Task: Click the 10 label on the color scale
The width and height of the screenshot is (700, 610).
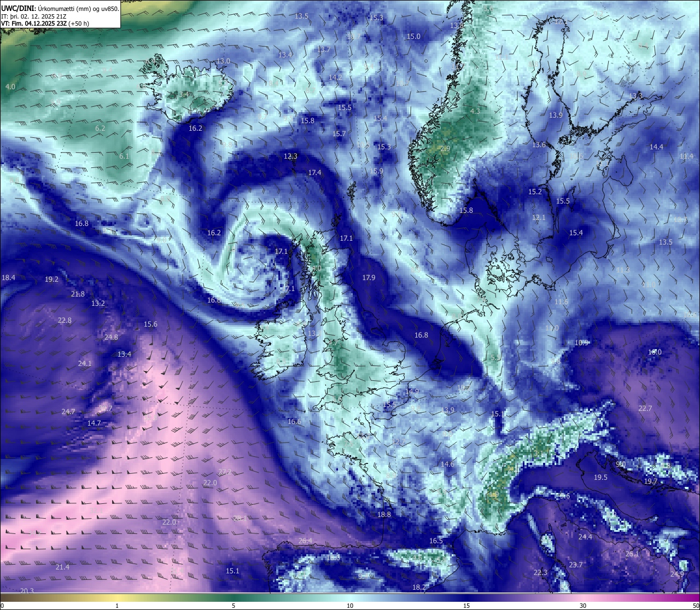Action: click(349, 606)
